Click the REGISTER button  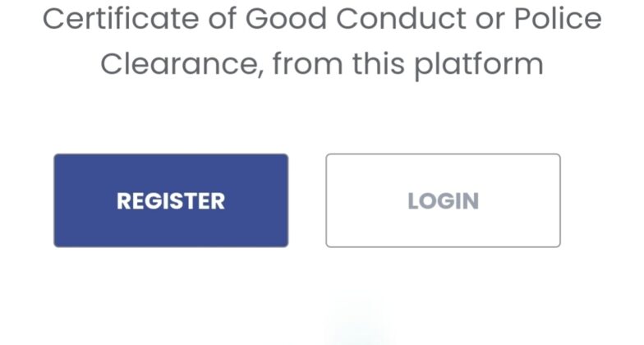coord(171,200)
